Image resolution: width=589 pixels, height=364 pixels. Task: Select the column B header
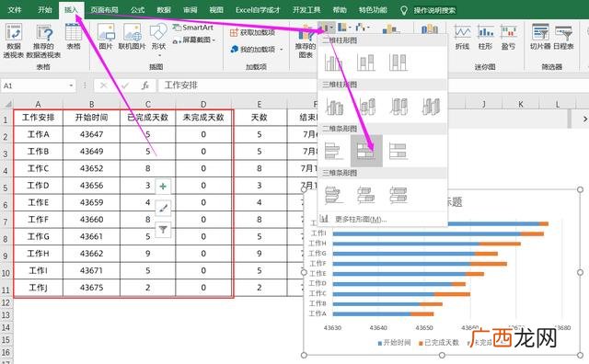[92, 104]
